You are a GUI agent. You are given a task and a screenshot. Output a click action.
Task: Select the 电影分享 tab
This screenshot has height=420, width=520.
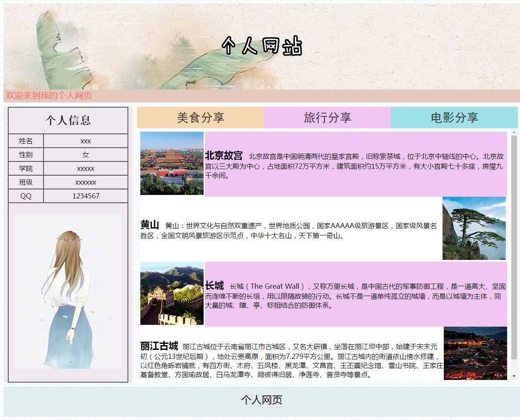pyautogui.click(x=454, y=117)
